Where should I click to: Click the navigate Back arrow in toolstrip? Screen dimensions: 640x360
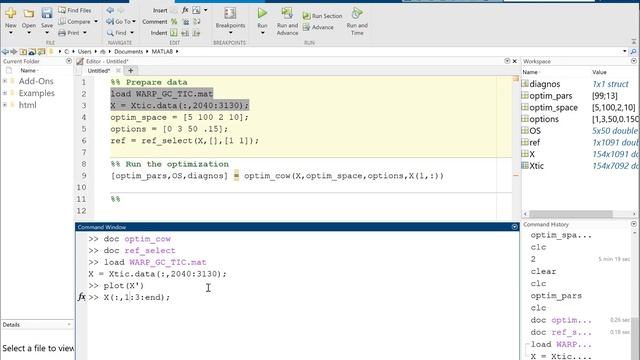click(110, 10)
